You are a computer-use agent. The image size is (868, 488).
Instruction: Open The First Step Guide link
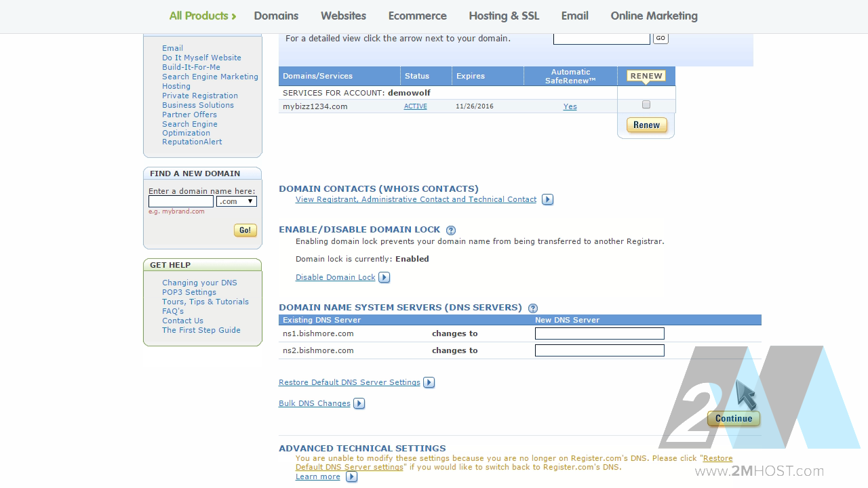pos(201,330)
